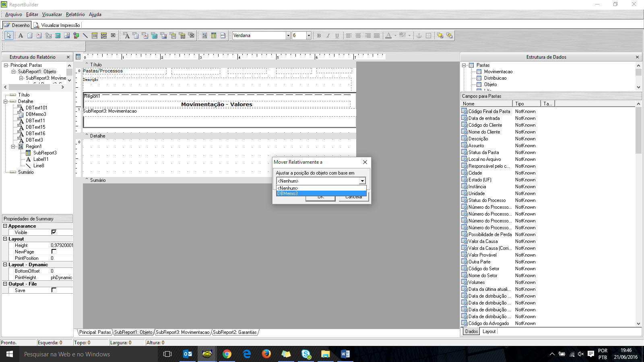Toggle Italic formatting
The height and width of the screenshot is (362, 644).
tap(328, 35)
